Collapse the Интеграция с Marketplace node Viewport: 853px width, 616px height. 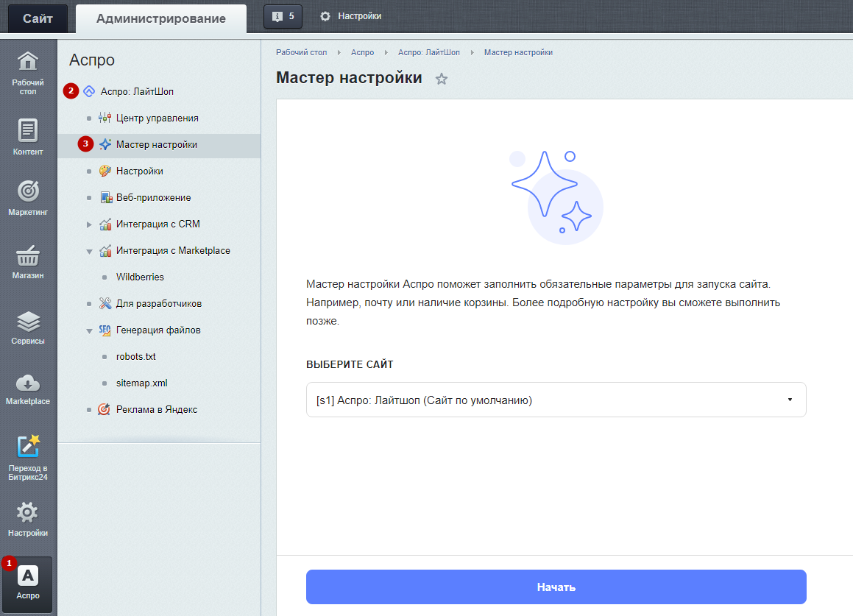coord(89,252)
